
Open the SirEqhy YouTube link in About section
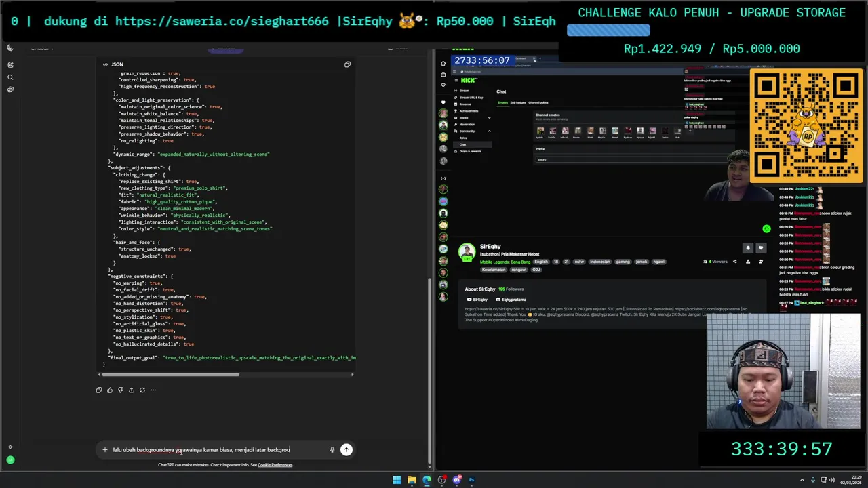[477, 300]
